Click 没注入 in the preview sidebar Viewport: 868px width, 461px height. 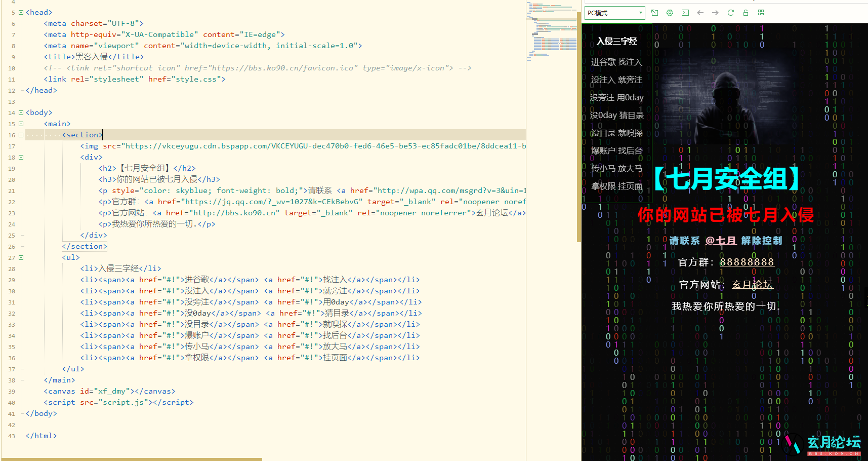(603, 80)
